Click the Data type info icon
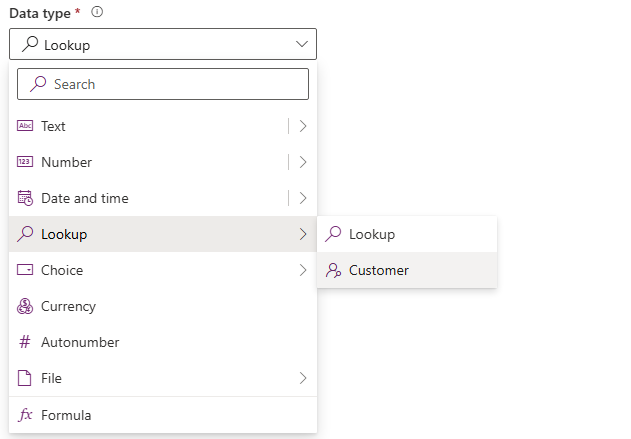631x439 pixels. (x=97, y=13)
